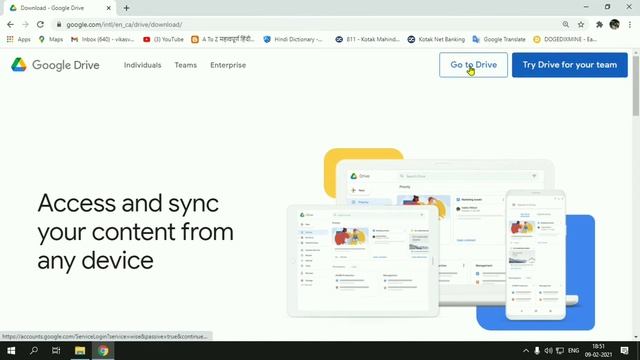Click the Chrome taskbar icon
Image resolution: width=640 pixels, height=360 pixels.
[103, 351]
